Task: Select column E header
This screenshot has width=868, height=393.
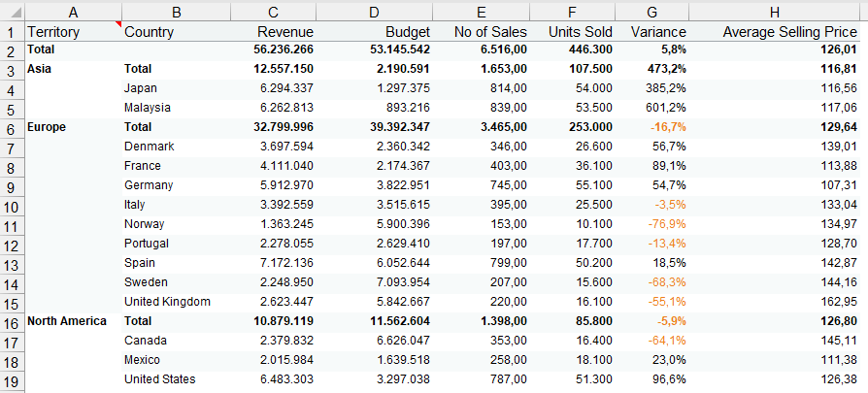Action: [x=481, y=13]
